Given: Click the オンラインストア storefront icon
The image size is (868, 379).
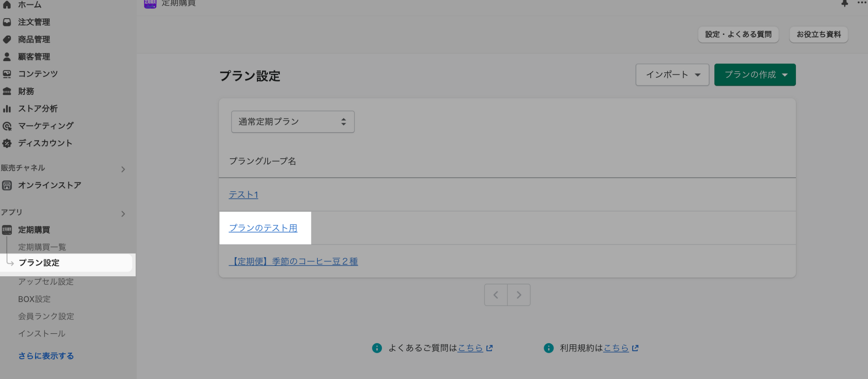Looking at the screenshot, I should point(7,185).
